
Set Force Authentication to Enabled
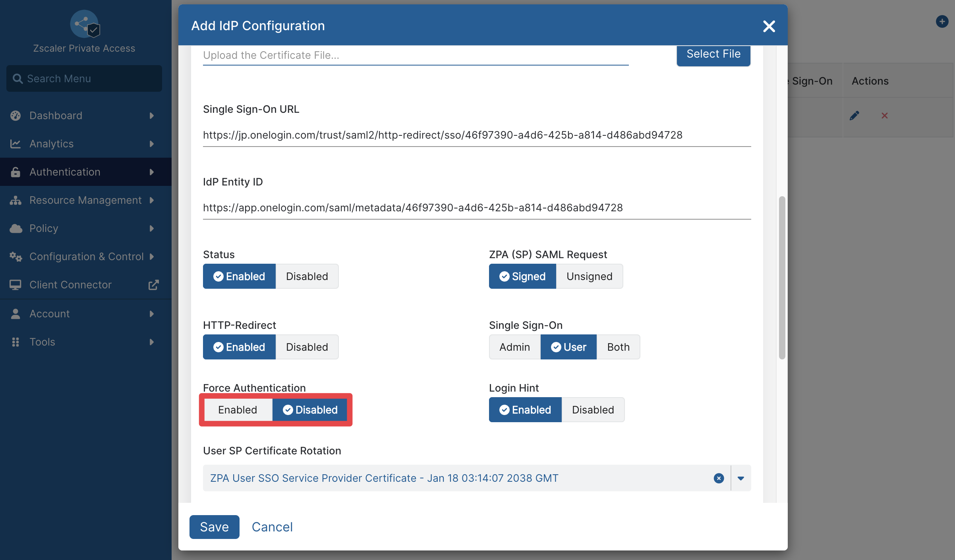coord(238,410)
